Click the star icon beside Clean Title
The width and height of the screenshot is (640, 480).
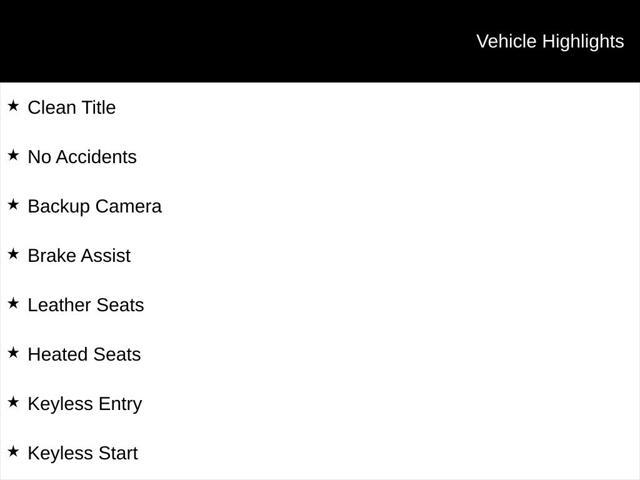[13, 106]
